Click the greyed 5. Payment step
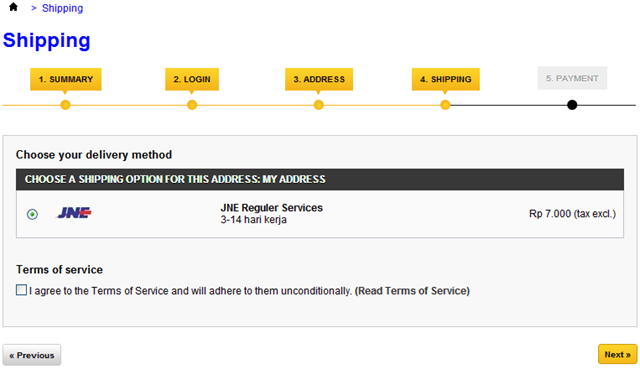 click(572, 78)
